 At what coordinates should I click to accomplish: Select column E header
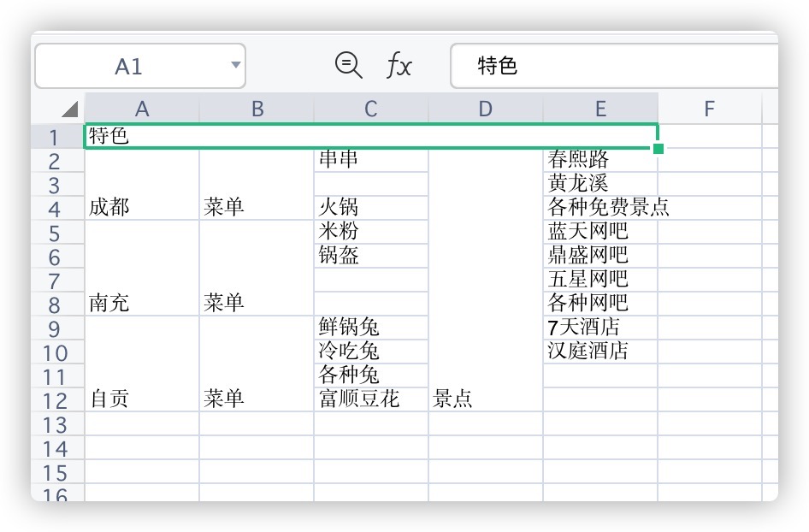click(x=600, y=109)
